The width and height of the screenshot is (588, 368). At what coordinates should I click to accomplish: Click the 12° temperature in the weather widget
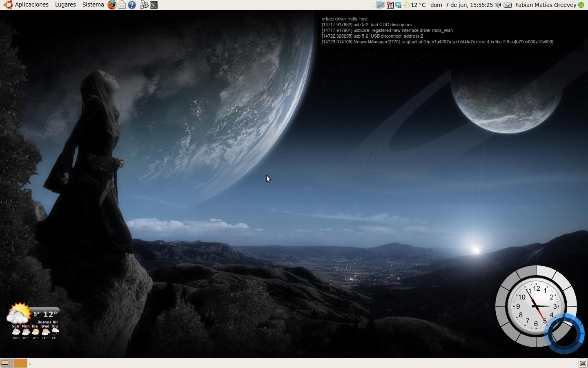tap(50, 314)
